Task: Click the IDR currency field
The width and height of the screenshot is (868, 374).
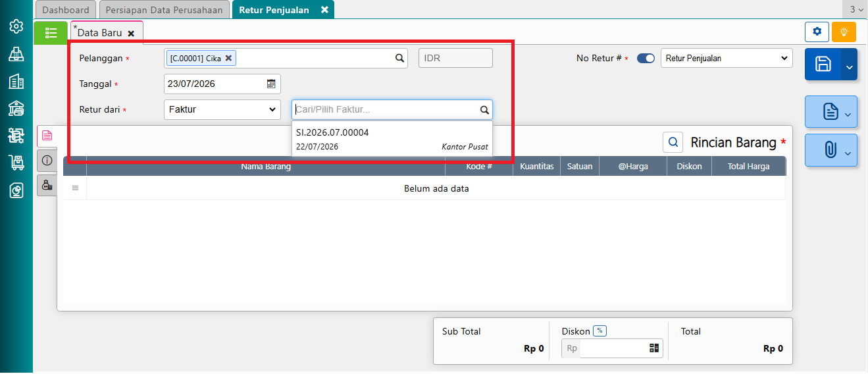Action: [x=455, y=58]
